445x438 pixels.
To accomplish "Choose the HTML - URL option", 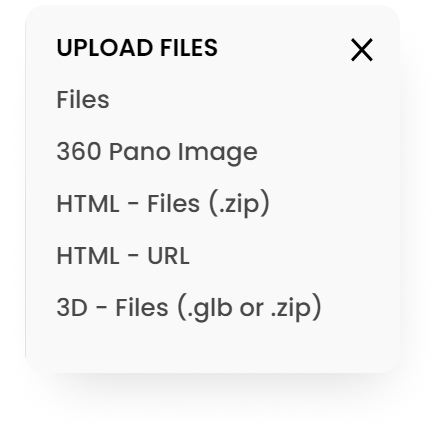I will pyautogui.click(x=123, y=256).
